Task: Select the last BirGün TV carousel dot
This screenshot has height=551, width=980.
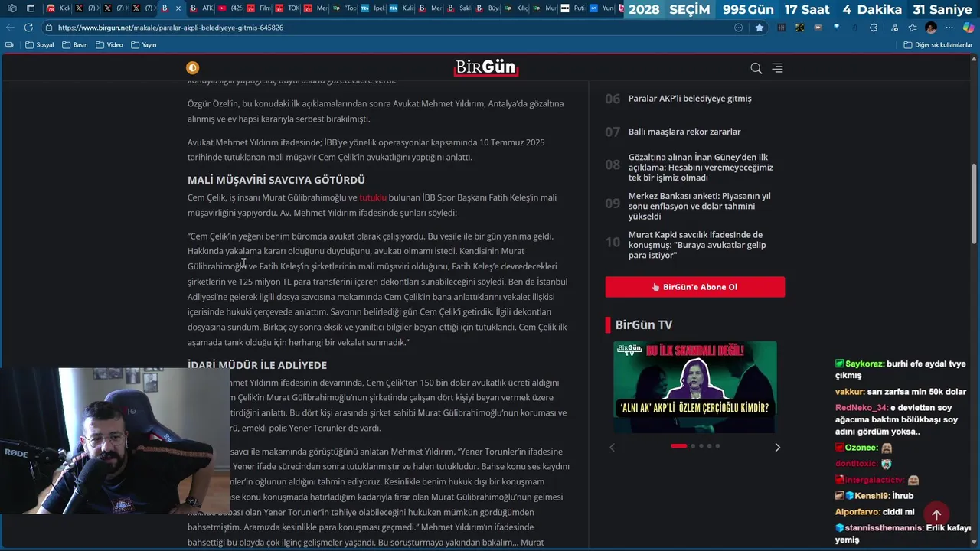Action: point(717,445)
